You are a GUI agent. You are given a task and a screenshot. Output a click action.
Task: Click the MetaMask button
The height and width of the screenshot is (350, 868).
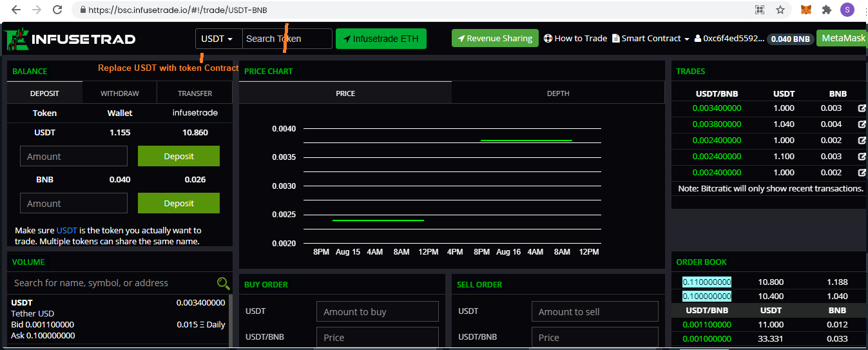click(x=843, y=38)
